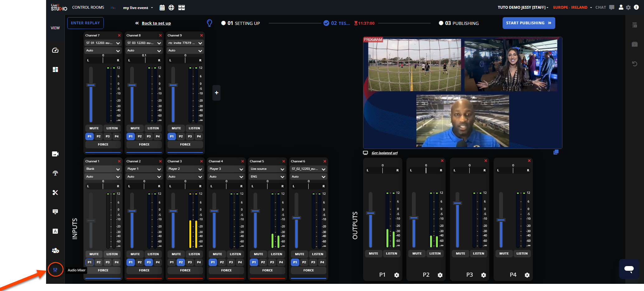Viewport: 644px width, 291px height.
Task: Open the lightbulb tips icon
Action: [x=210, y=23]
